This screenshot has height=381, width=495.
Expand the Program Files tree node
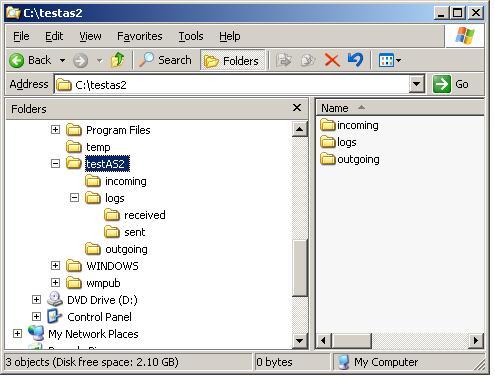(x=55, y=129)
